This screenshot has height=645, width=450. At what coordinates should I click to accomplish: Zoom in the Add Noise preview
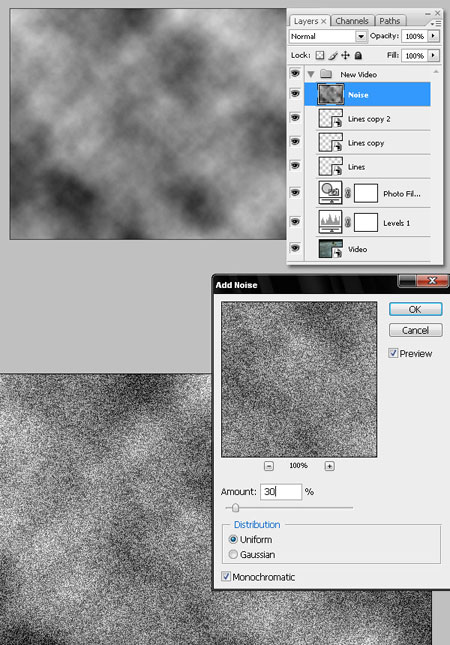pos(329,466)
